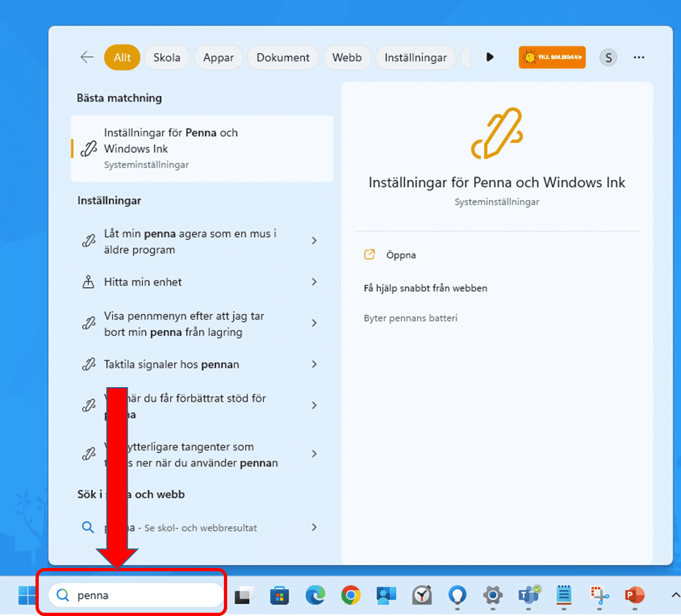This screenshot has width=681, height=616.
Task: Open the Microsoft Edge taskbar icon
Action: pos(315,595)
